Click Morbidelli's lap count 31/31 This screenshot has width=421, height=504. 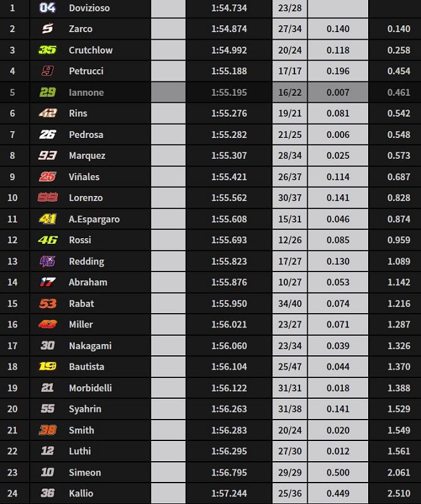[289, 388]
